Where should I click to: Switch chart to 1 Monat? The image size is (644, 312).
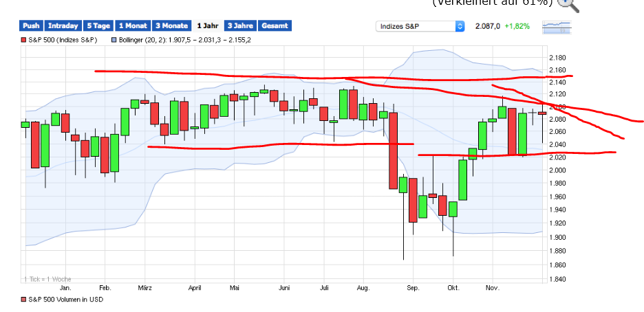tap(133, 26)
